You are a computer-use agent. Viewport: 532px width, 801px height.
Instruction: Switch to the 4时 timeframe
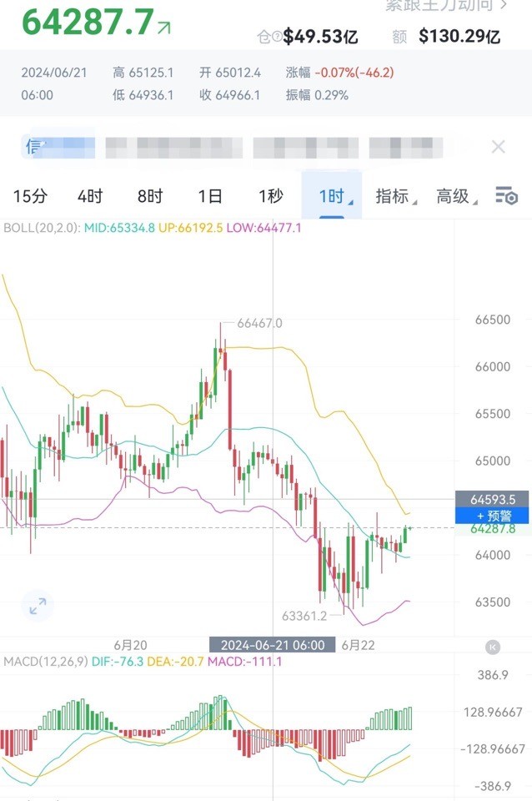tap(90, 195)
